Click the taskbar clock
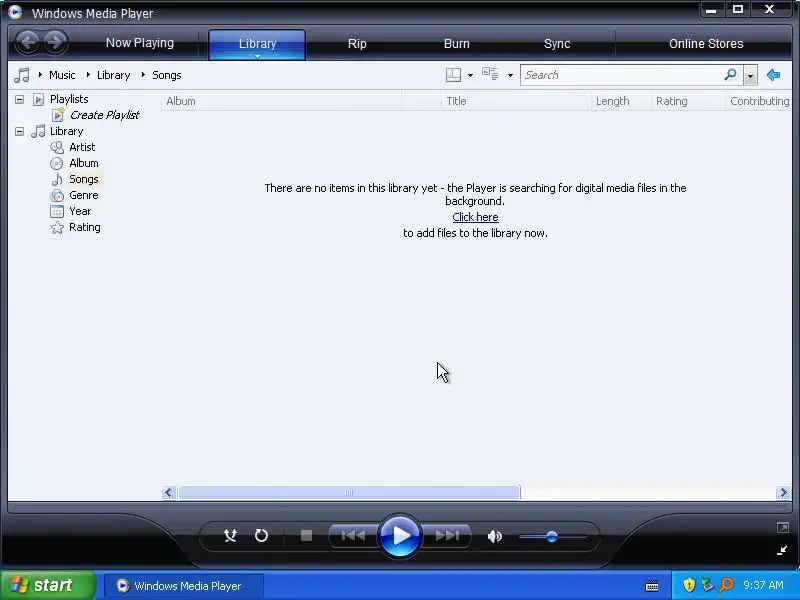 763,585
